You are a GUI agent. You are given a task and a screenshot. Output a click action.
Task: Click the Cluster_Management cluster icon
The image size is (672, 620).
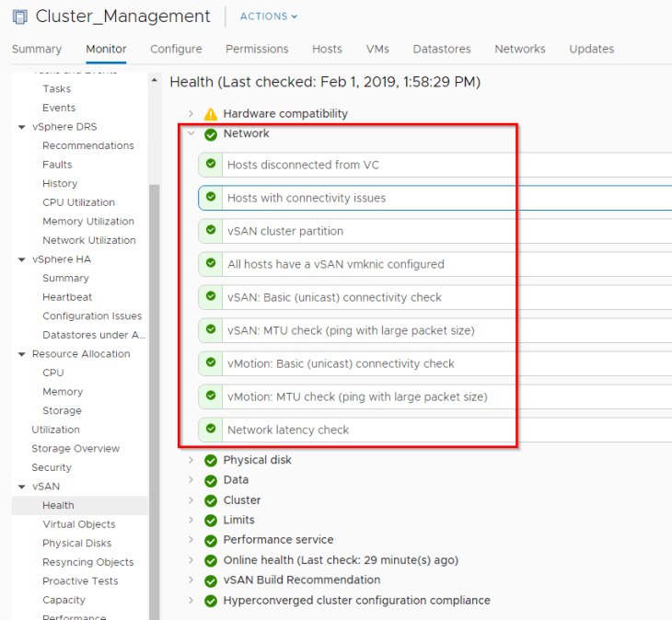(x=19, y=17)
